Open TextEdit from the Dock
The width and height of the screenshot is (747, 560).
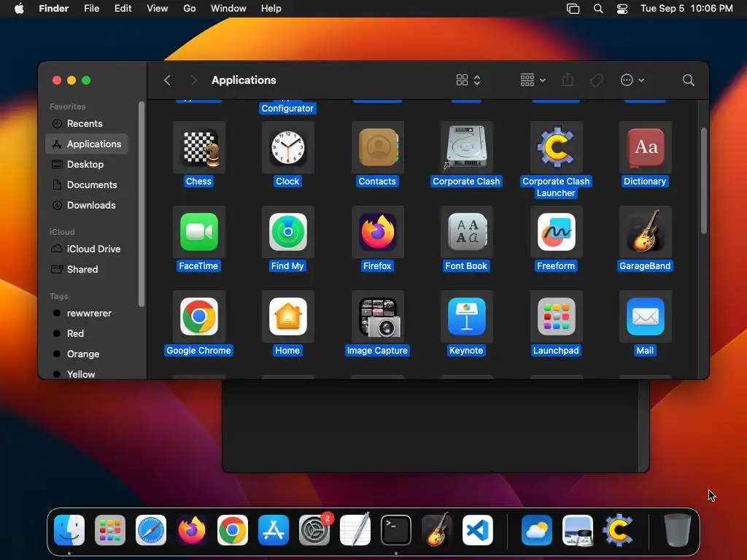[355, 530]
